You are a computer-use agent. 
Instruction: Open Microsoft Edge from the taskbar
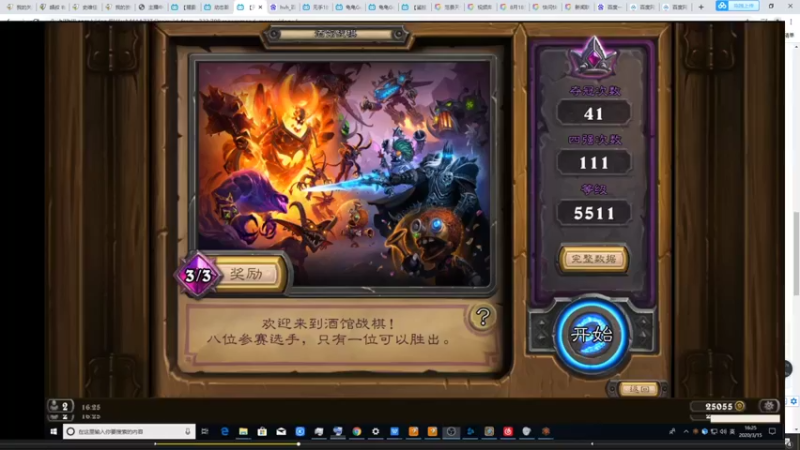pos(224,432)
